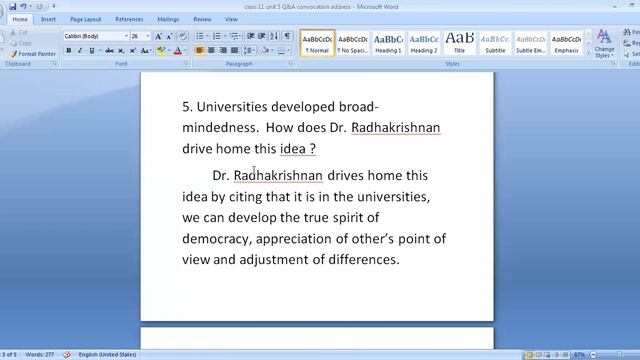
Task: Apply the red font color
Action: (x=178, y=51)
